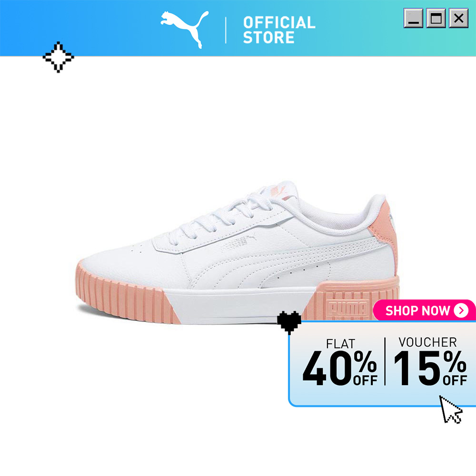Click the arrow circle inside Shop Now
The image size is (476, 476).
pos(461,310)
